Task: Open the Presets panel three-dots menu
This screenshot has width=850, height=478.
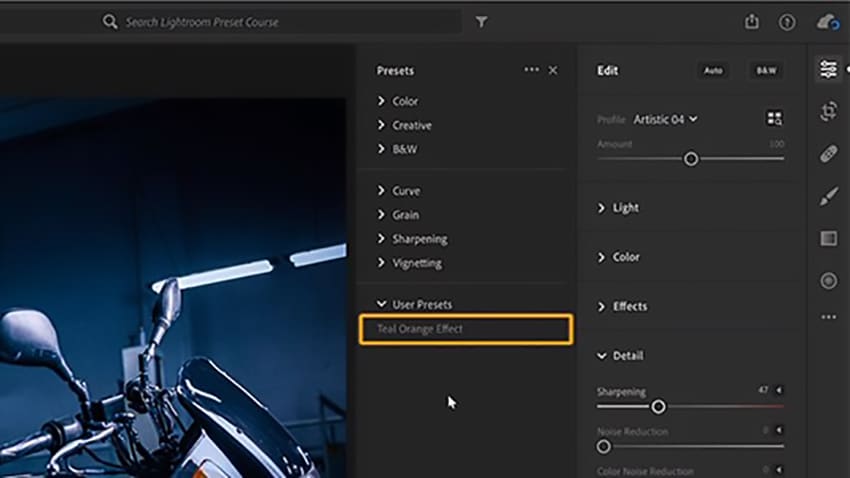Action: click(531, 70)
